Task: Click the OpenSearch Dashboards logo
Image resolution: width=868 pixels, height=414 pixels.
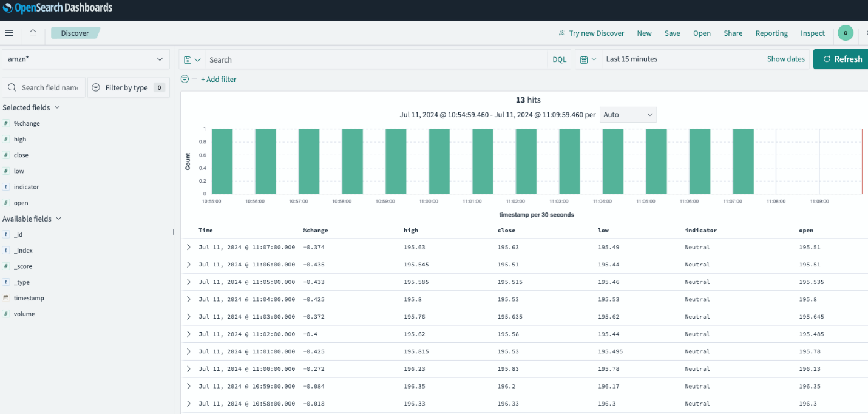Action: pyautogui.click(x=58, y=8)
